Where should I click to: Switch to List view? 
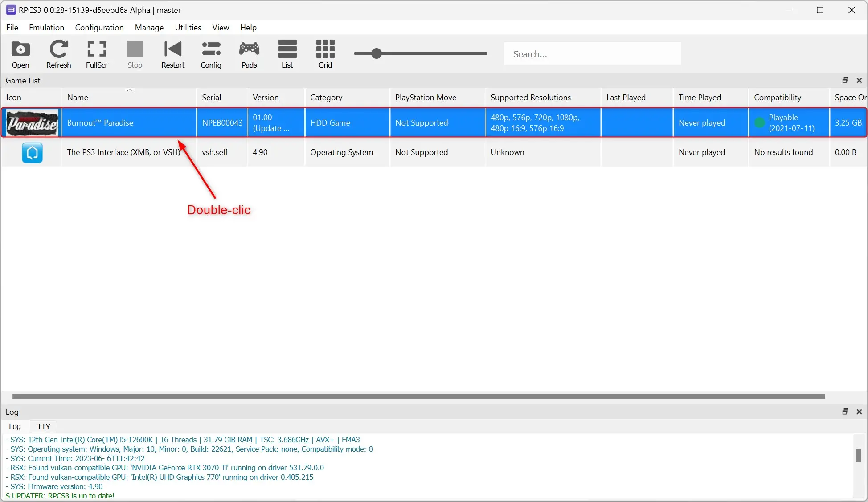tap(287, 54)
